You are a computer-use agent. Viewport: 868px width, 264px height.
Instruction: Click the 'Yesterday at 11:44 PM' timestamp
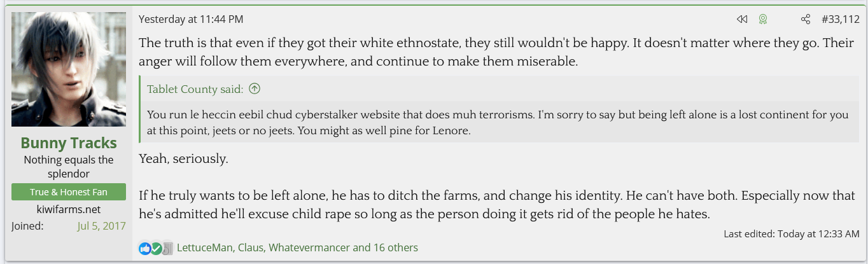pyautogui.click(x=191, y=20)
